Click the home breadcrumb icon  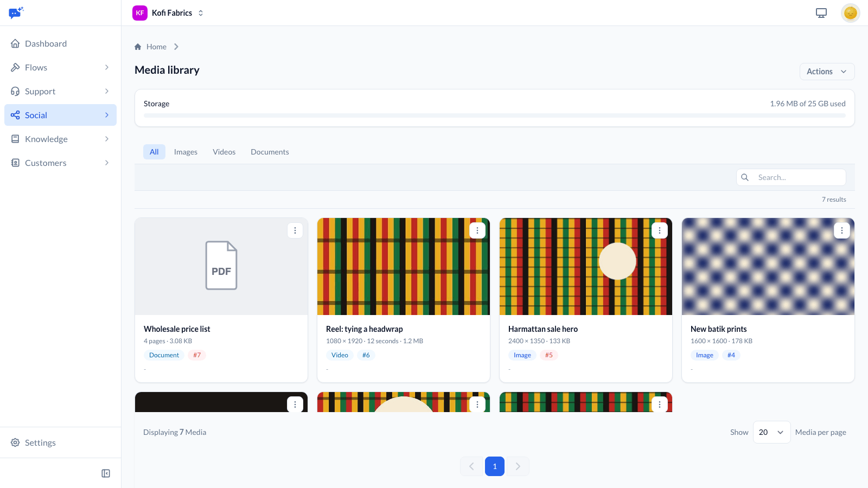(x=138, y=47)
